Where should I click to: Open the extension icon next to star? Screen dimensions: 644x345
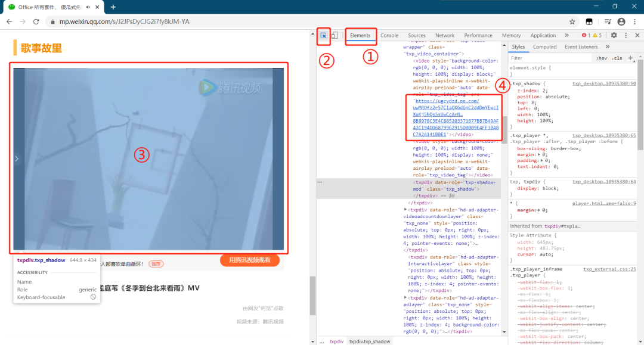589,21
